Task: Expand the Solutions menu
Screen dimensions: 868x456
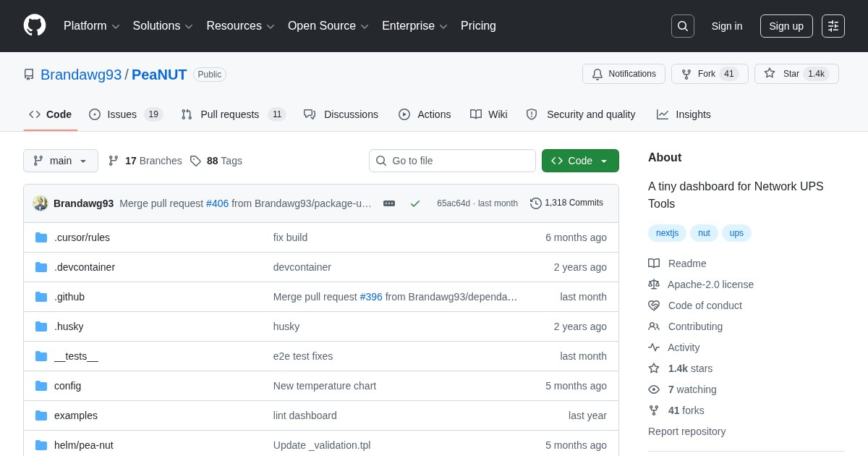Action: coord(163,26)
